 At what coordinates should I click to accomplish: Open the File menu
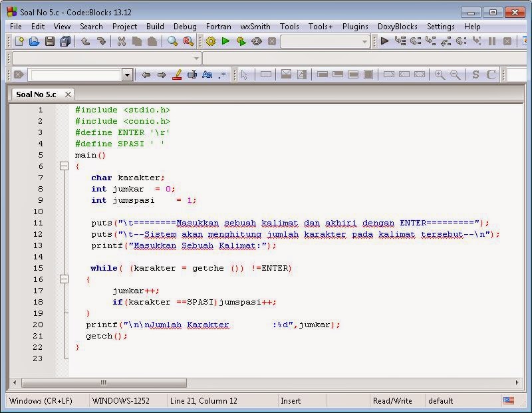click(x=16, y=27)
